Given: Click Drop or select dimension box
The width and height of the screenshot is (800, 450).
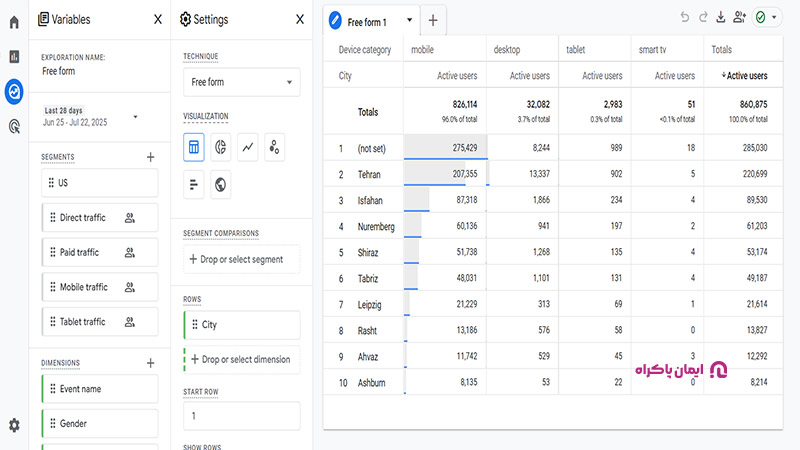Looking at the screenshot, I should point(242,360).
